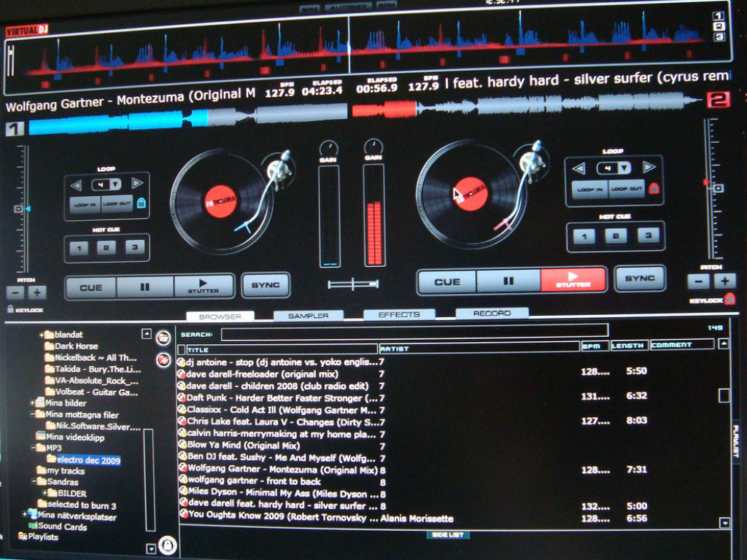Open the vertical Playlist side tab
747x560 pixels.
[x=736, y=441]
